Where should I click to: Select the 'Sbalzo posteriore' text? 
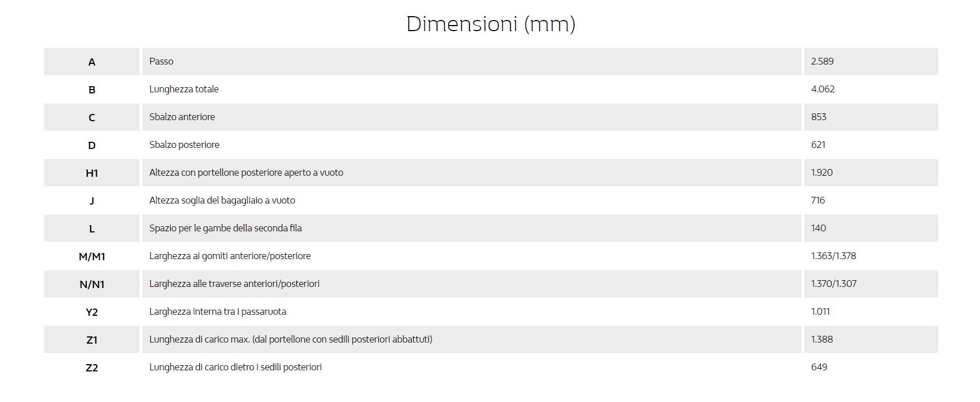pos(184,145)
